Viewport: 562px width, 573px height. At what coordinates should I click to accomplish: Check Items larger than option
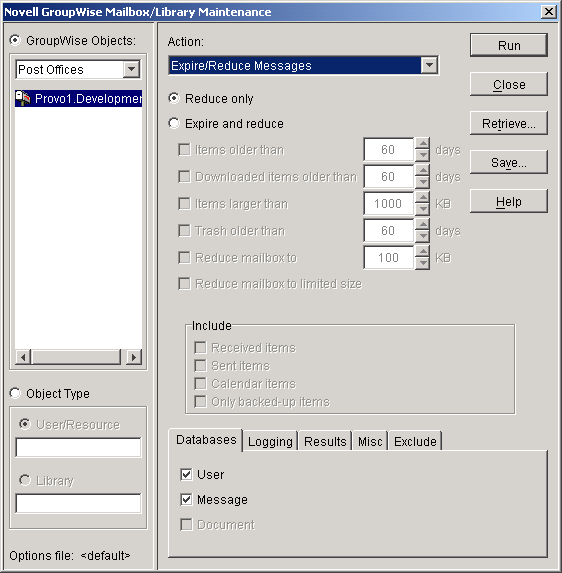[184, 204]
